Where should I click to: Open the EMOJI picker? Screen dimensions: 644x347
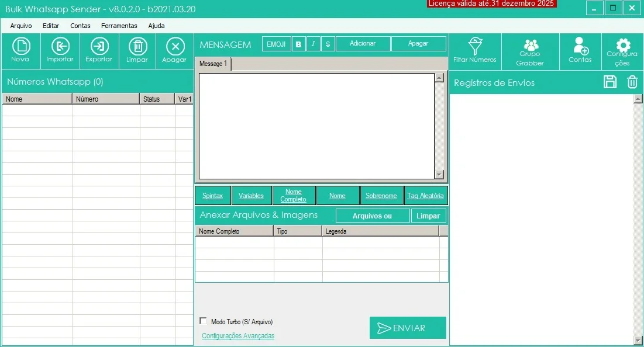click(276, 44)
